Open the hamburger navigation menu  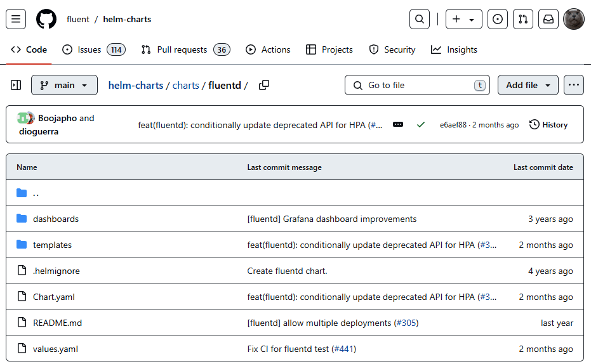click(16, 19)
